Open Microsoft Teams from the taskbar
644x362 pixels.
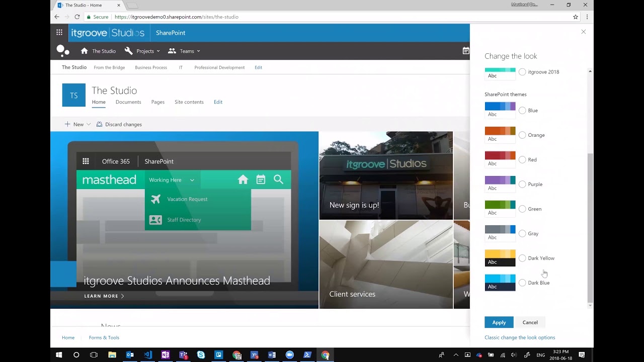click(x=183, y=355)
